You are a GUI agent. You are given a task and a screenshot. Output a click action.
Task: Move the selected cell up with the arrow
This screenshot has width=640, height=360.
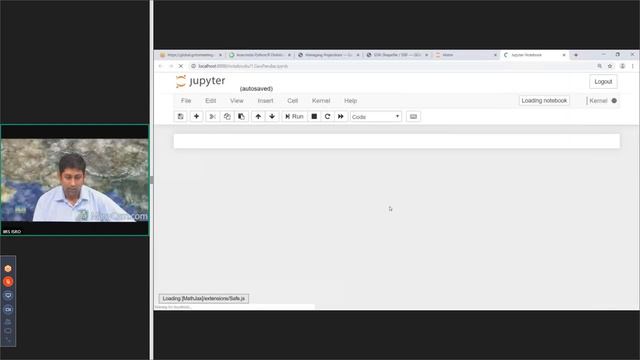click(258, 116)
